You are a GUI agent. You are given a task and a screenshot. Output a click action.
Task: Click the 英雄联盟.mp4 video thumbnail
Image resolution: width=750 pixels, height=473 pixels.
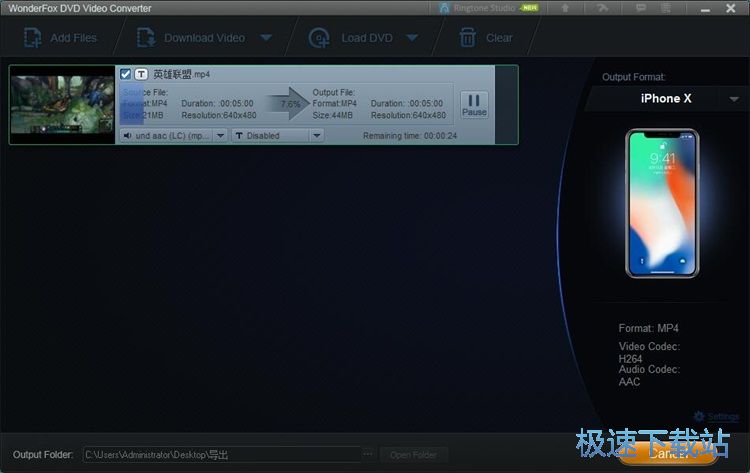(x=62, y=105)
